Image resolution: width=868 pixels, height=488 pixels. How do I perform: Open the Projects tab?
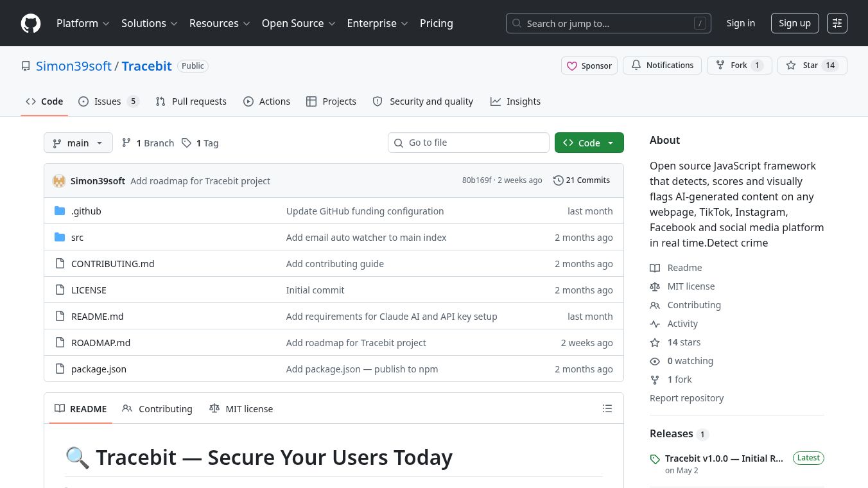pyautogui.click(x=331, y=101)
